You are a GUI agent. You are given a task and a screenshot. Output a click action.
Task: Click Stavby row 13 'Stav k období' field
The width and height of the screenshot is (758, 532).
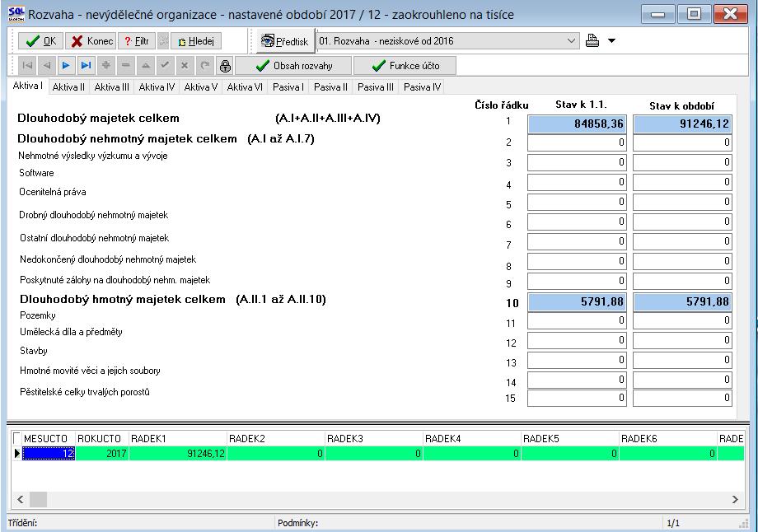coord(682,360)
